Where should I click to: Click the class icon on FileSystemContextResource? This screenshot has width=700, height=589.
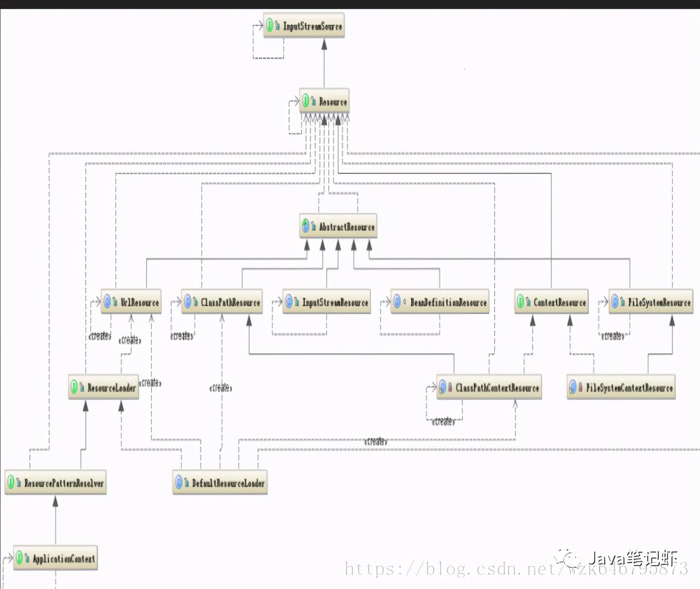click(573, 387)
